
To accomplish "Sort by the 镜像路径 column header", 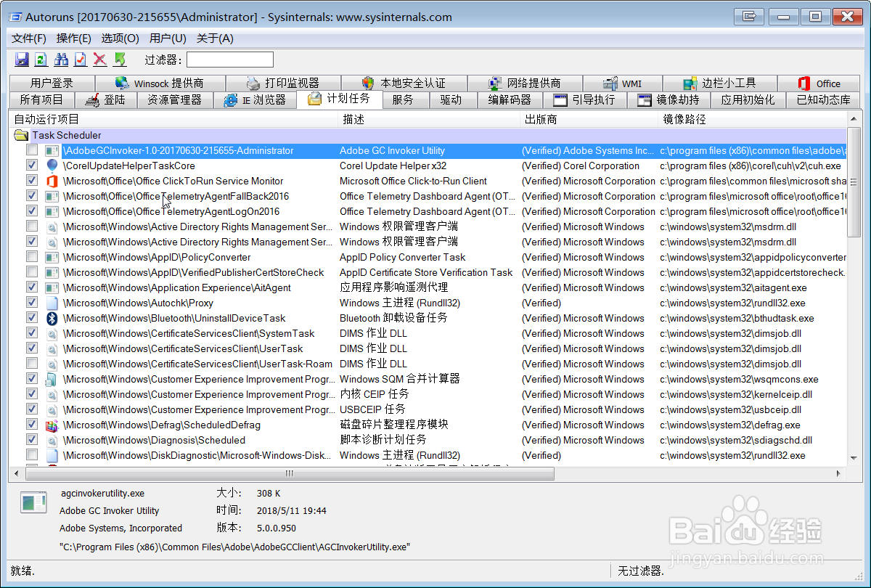I will [x=753, y=119].
